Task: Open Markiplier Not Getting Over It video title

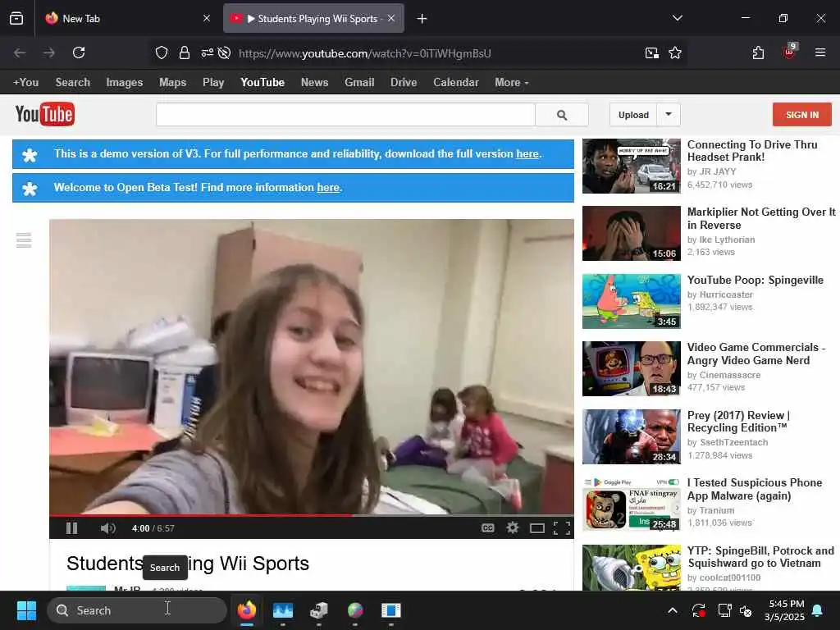Action: tap(761, 218)
